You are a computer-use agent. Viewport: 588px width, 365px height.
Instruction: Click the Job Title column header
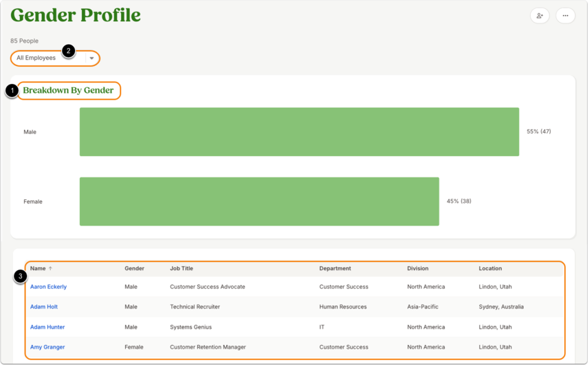pyautogui.click(x=182, y=268)
